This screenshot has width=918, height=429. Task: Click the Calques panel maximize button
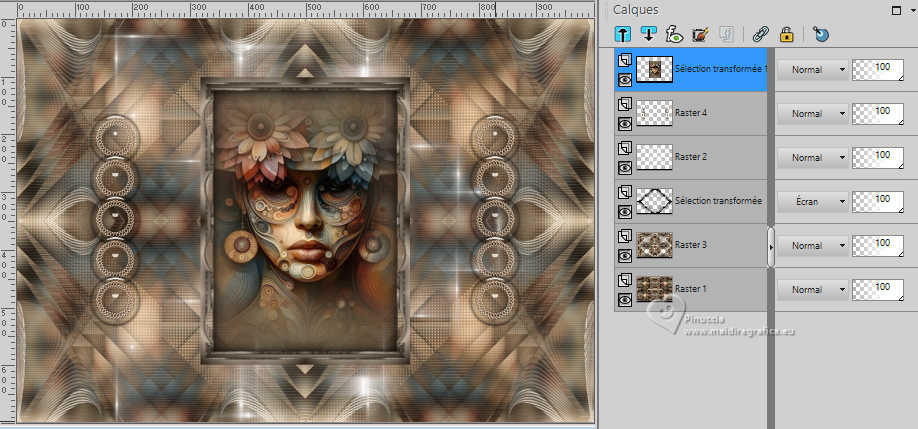pos(895,9)
